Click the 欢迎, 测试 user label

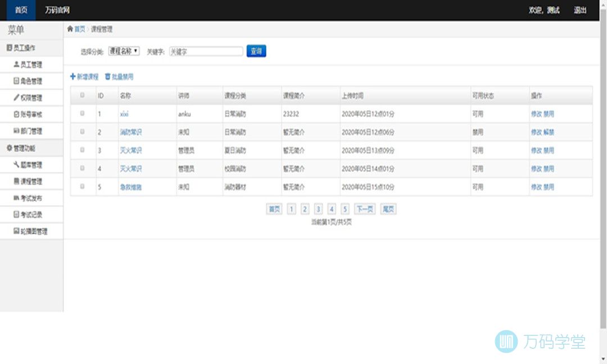pyautogui.click(x=544, y=10)
